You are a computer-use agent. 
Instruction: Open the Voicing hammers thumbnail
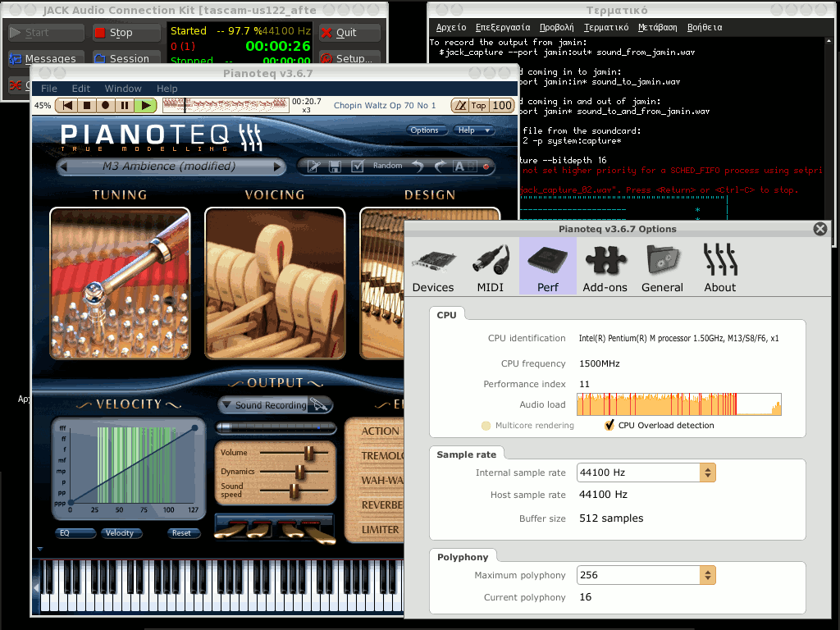pos(275,283)
